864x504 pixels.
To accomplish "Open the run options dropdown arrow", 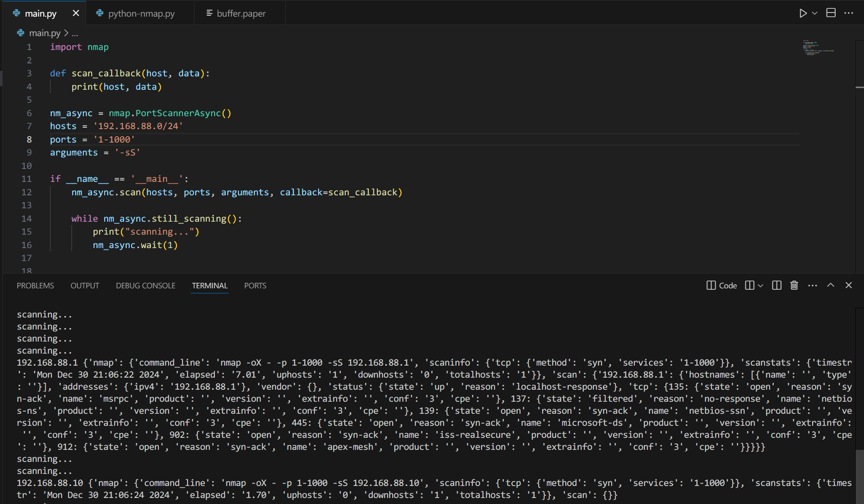I will tap(814, 13).
